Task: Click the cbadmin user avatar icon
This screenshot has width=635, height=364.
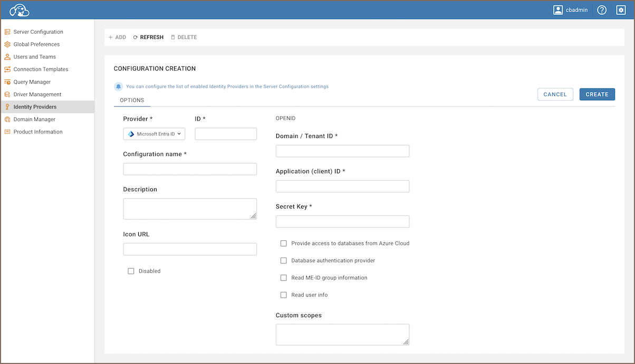Action: 558,10
